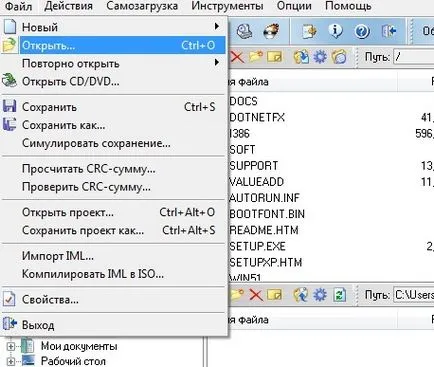Expand the Мои документы tree node
Viewport: 434px width, 367px height.
pyautogui.click(x=11, y=346)
